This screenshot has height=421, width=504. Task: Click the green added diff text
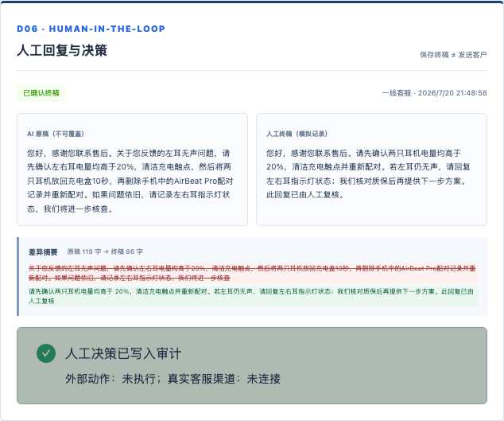tap(253, 296)
